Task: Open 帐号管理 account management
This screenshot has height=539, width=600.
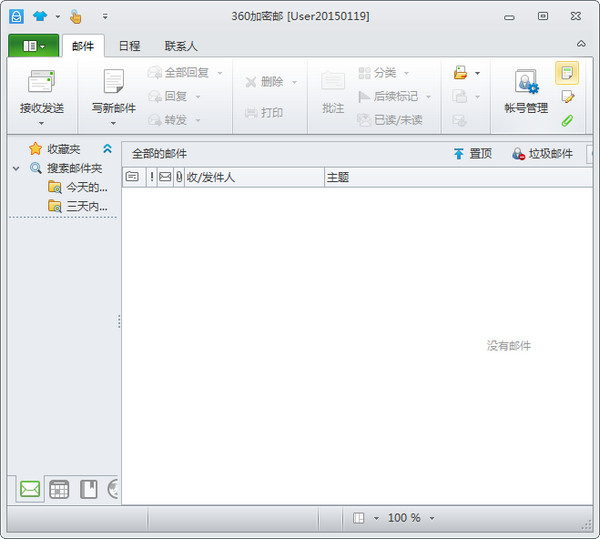Action: (525, 84)
